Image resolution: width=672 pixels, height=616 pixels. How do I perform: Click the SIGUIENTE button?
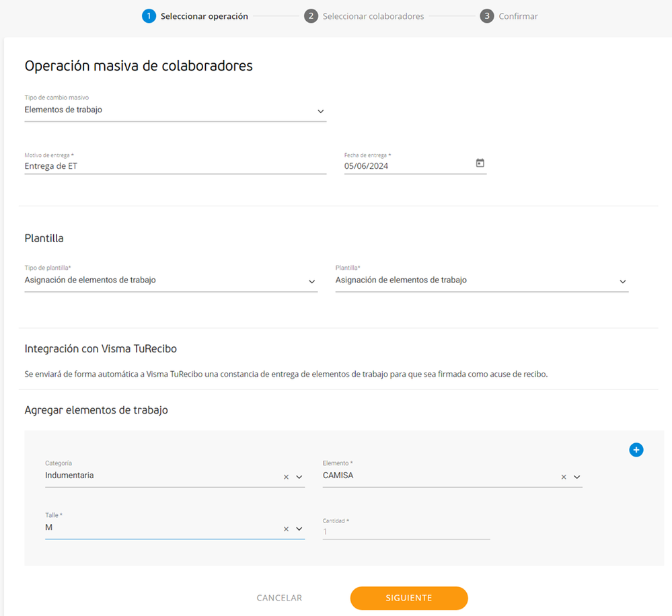409,598
